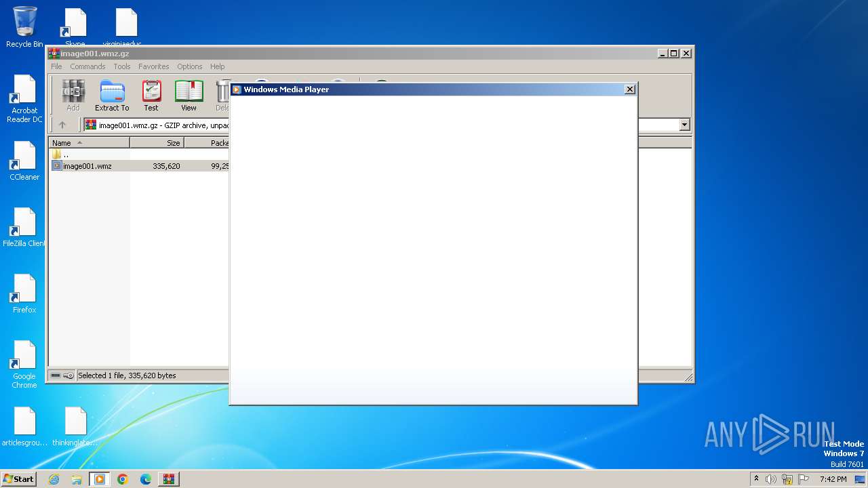The width and height of the screenshot is (868, 488).
Task: Select the Acrobat Reader DC shortcut
Action: coord(24,99)
